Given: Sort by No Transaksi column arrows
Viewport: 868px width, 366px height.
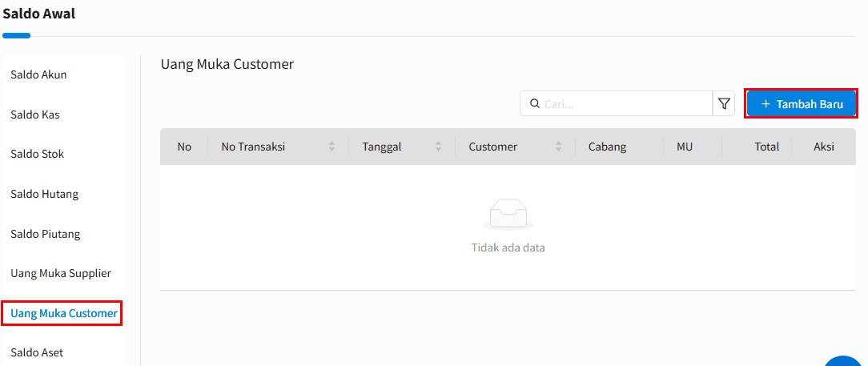Looking at the screenshot, I should click(x=332, y=147).
